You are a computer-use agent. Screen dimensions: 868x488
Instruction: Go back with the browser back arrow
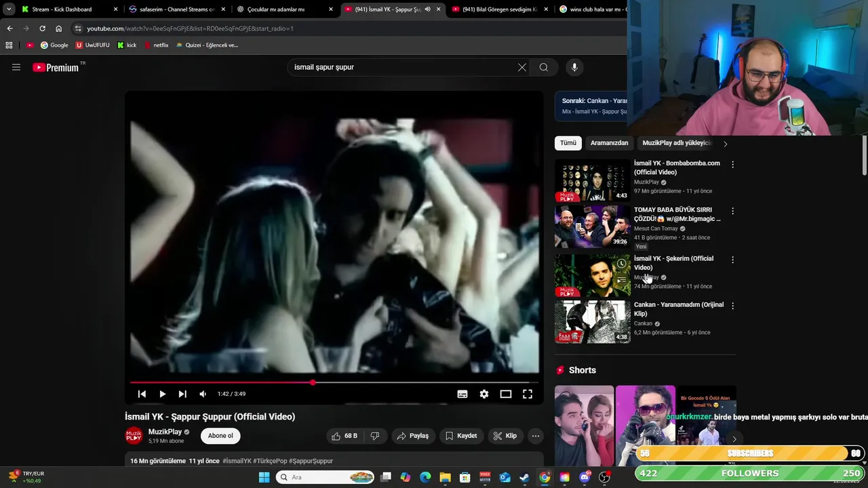(x=9, y=28)
